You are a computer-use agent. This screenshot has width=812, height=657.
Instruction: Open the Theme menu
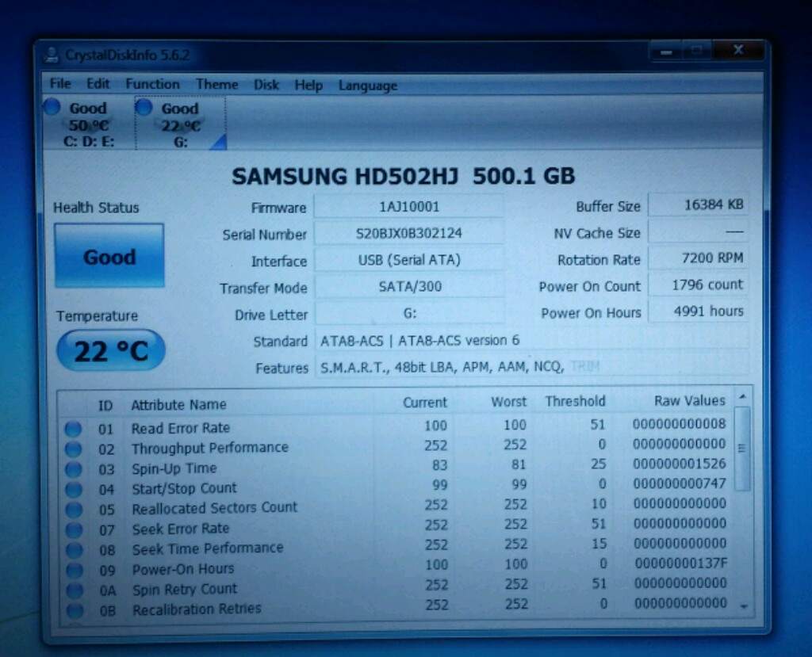[216, 84]
